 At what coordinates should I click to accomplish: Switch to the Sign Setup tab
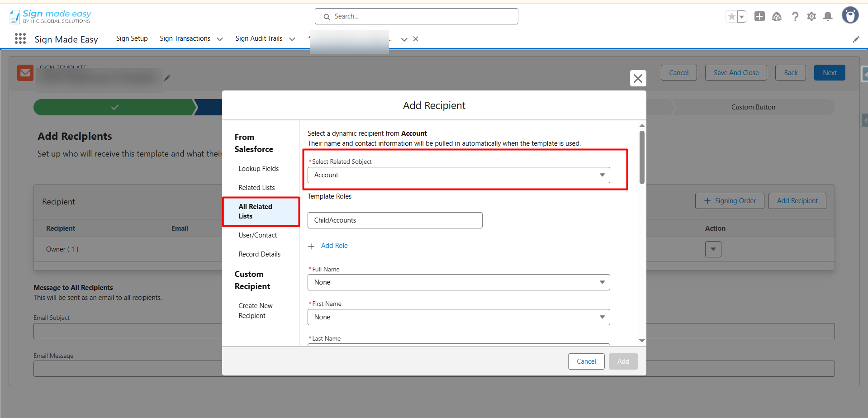(x=132, y=38)
